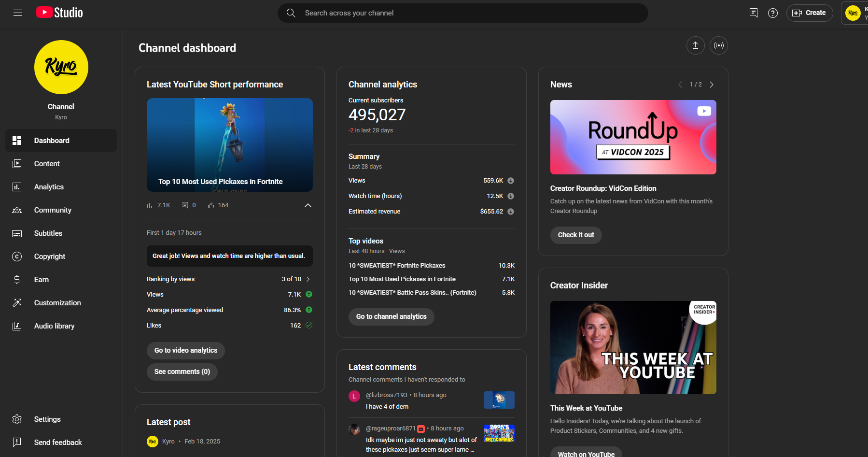Click the go live broadcast icon
Screen dimensions: 868x457
click(x=719, y=45)
